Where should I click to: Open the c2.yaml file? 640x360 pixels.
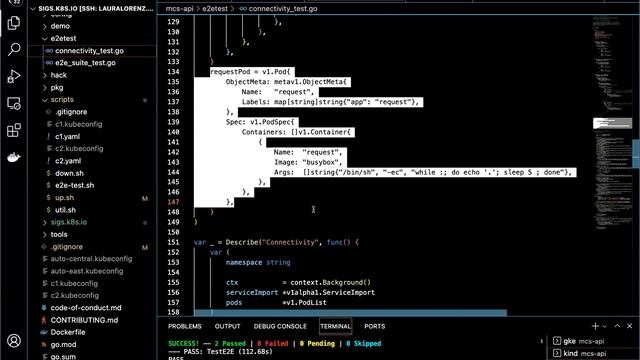[x=92, y=161]
